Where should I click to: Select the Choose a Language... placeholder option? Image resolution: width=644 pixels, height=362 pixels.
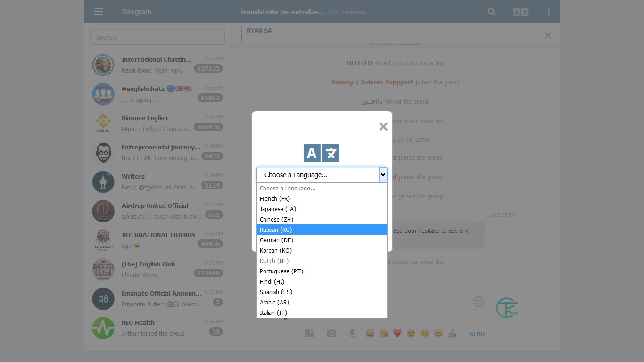point(322,188)
